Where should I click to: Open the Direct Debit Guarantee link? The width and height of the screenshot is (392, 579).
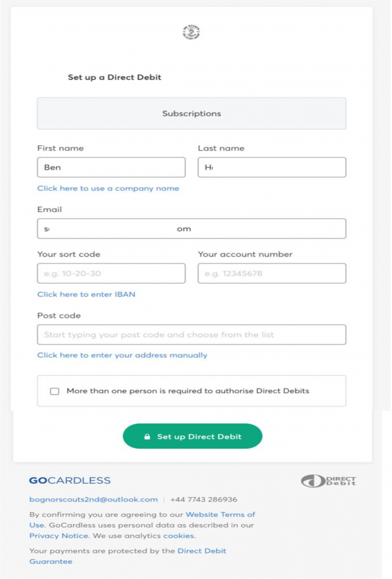pos(202,551)
